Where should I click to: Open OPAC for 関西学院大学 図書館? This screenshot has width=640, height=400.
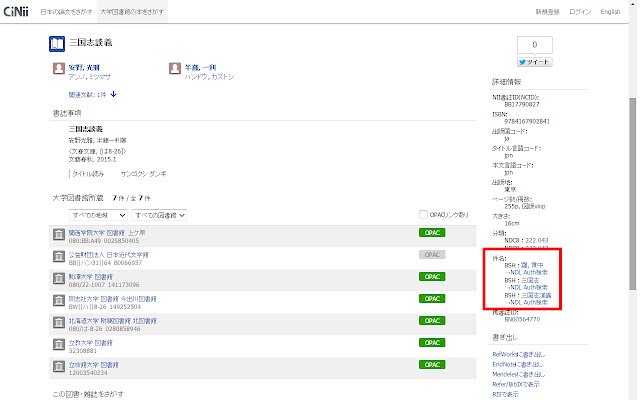(x=432, y=233)
